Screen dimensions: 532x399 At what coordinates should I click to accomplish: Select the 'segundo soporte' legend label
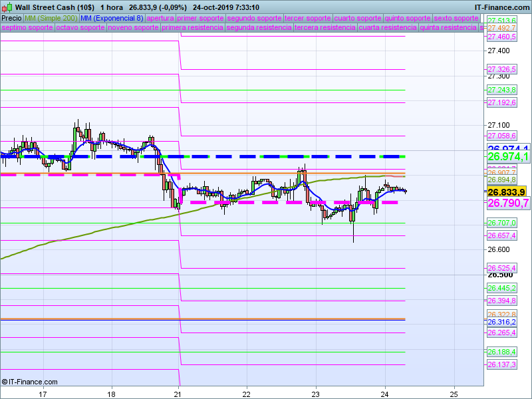(254, 19)
